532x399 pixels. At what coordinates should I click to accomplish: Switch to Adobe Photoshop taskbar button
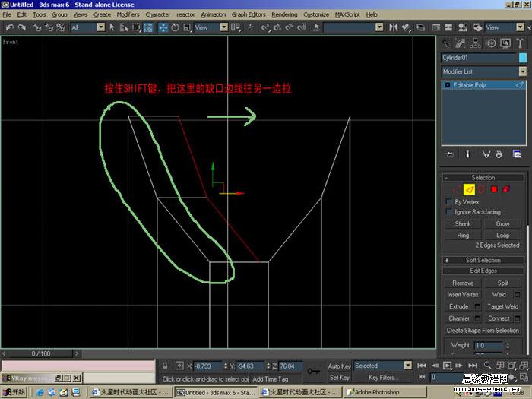[x=385, y=393]
